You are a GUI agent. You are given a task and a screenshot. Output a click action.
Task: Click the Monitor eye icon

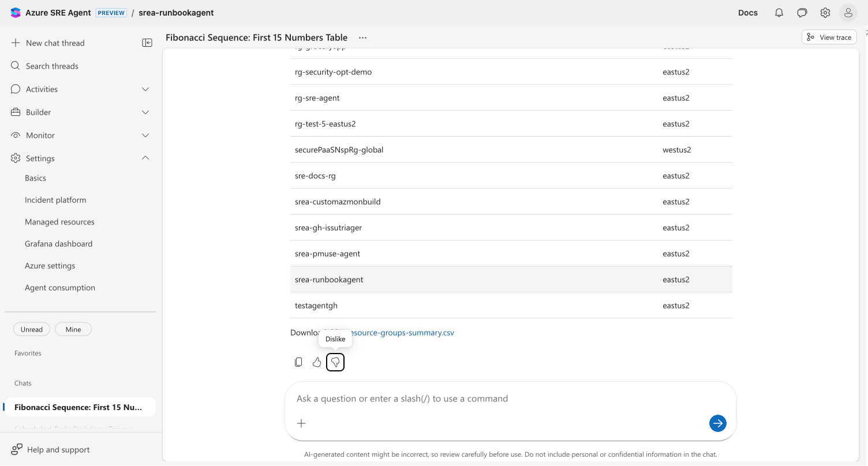click(16, 135)
